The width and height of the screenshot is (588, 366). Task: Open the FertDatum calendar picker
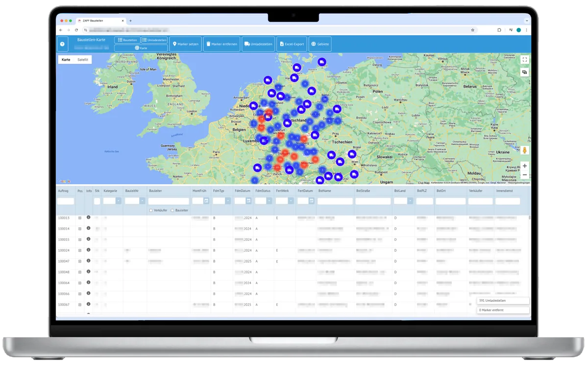(x=312, y=201)
